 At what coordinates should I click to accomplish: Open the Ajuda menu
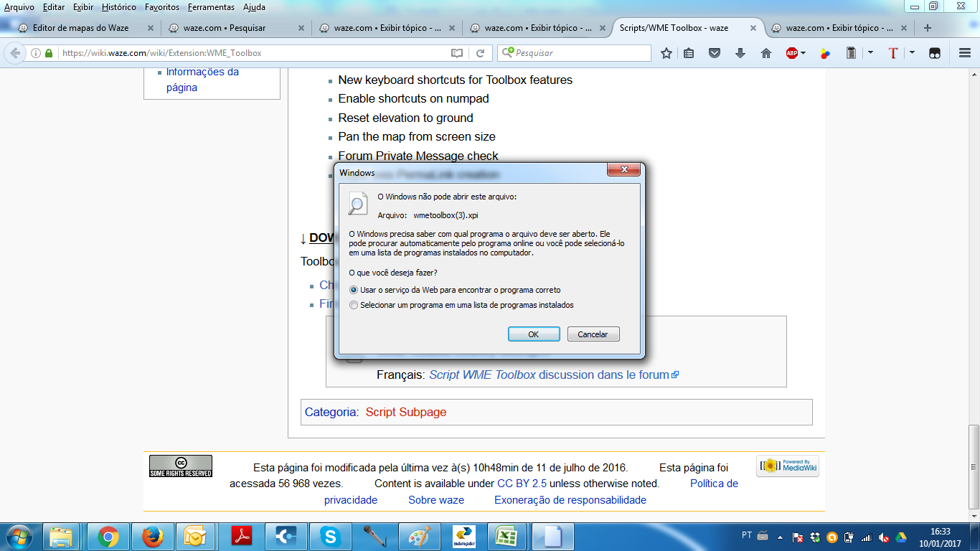tap(254, 7)
